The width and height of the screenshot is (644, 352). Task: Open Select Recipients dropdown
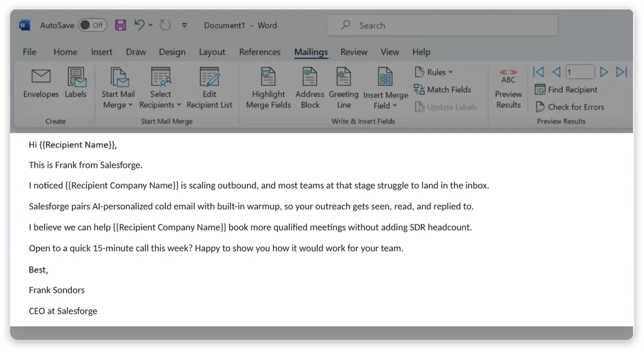tap(160, 88)
